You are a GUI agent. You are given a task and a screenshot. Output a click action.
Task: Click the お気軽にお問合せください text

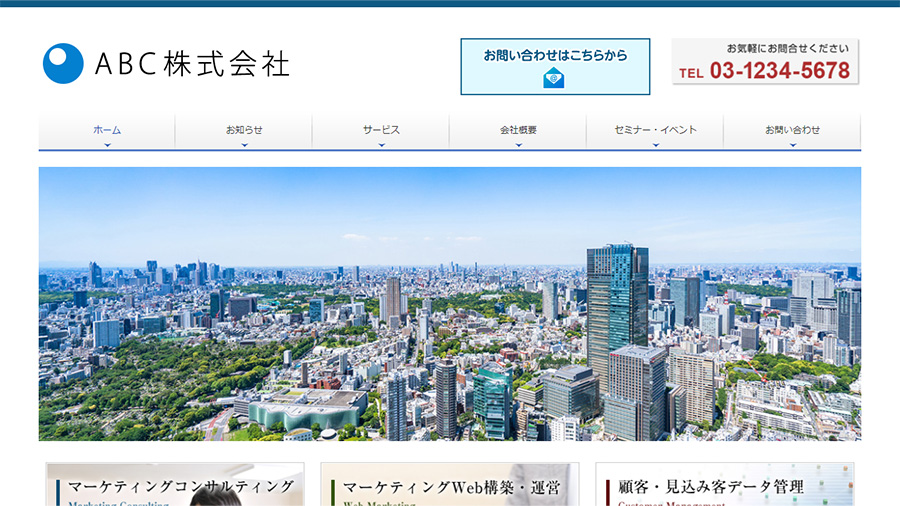788,48
